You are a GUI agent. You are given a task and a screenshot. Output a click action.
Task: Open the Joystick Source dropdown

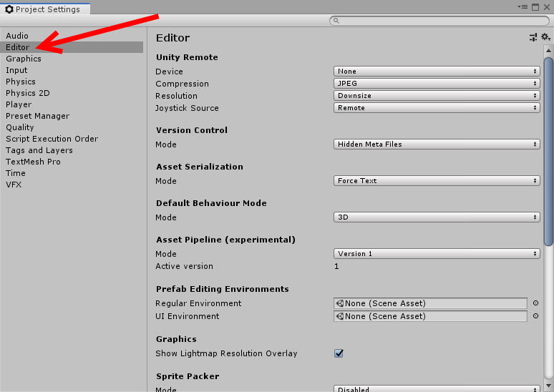coord(437,108)
